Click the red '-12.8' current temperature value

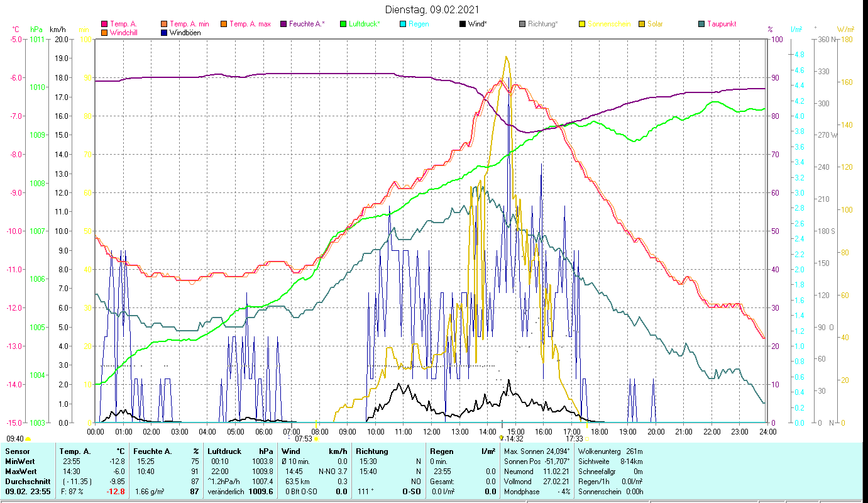[116, 492]
